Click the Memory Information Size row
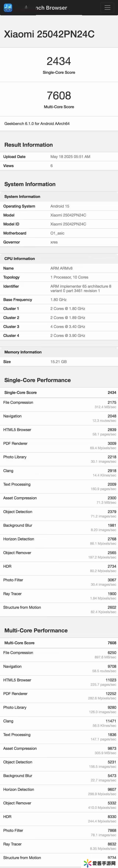This screenshot has height=868, width=118. pyautogui.click(x=59, y=362)
